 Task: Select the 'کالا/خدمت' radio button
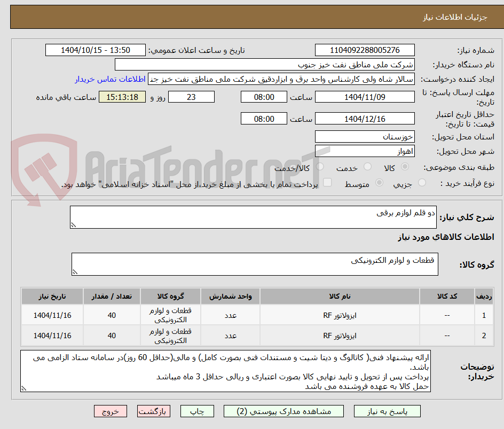[320, 167]
